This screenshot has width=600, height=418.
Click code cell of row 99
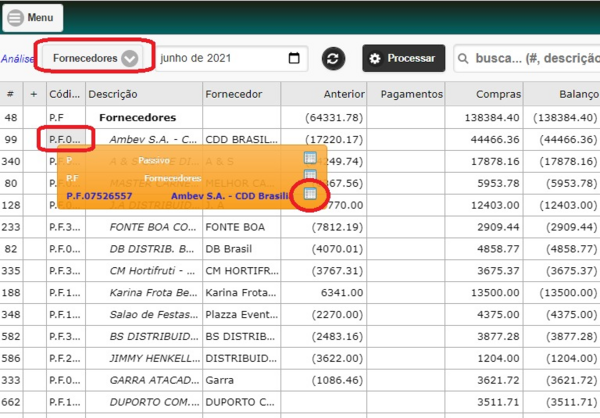[x=65, y=139]
